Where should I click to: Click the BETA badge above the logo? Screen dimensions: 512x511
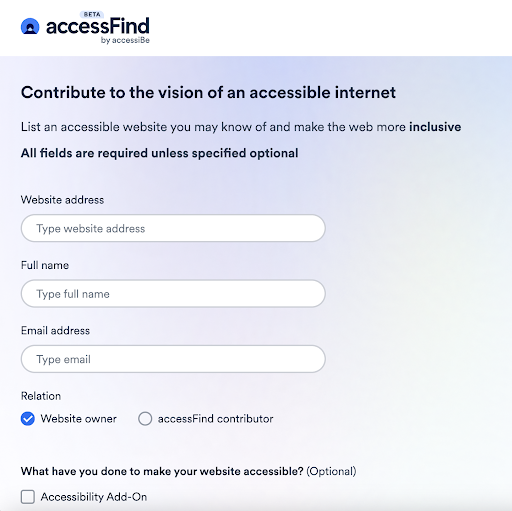click(92, 14)
